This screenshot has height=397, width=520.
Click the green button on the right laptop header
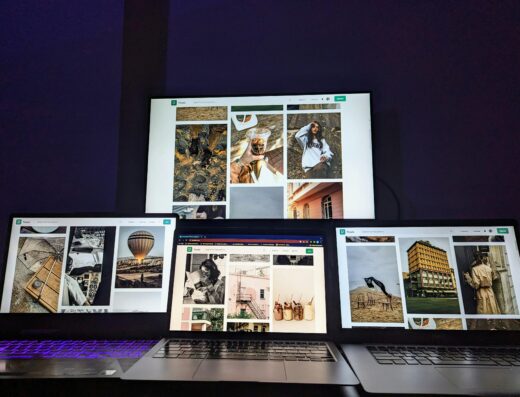click(x=502, y=231)
